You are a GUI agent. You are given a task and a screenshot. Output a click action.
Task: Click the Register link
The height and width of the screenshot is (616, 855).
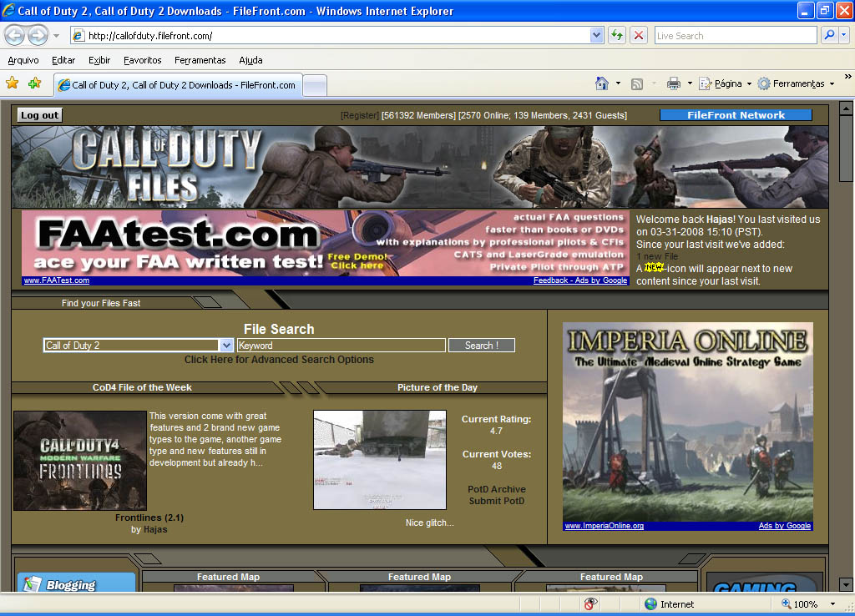pyautogui.click(x=359, y=115)
